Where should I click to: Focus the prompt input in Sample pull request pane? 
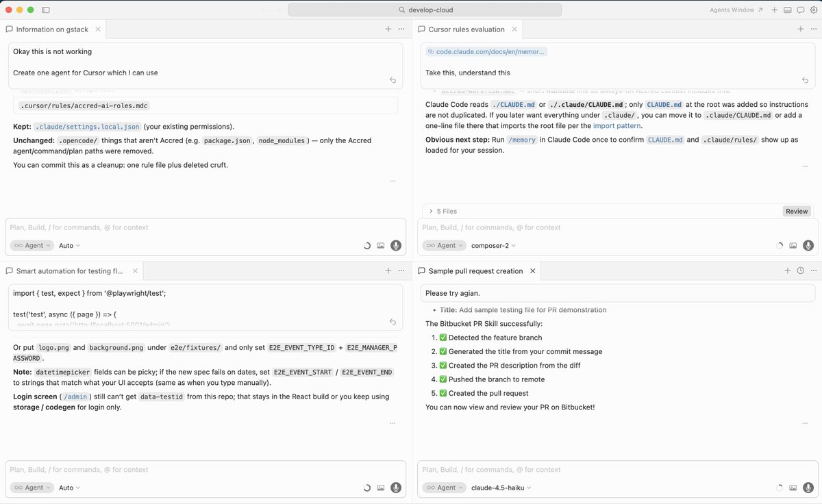coord(618,470)
